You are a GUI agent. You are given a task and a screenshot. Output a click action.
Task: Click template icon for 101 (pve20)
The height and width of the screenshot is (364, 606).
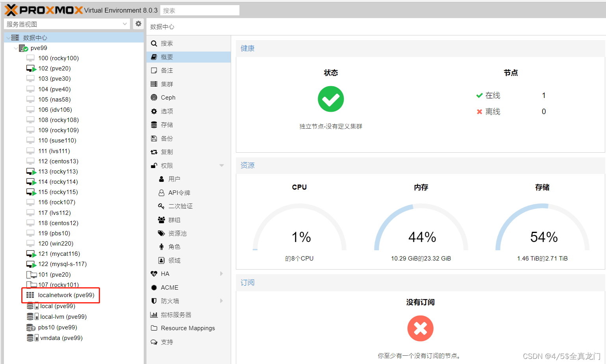click(31, 274)
